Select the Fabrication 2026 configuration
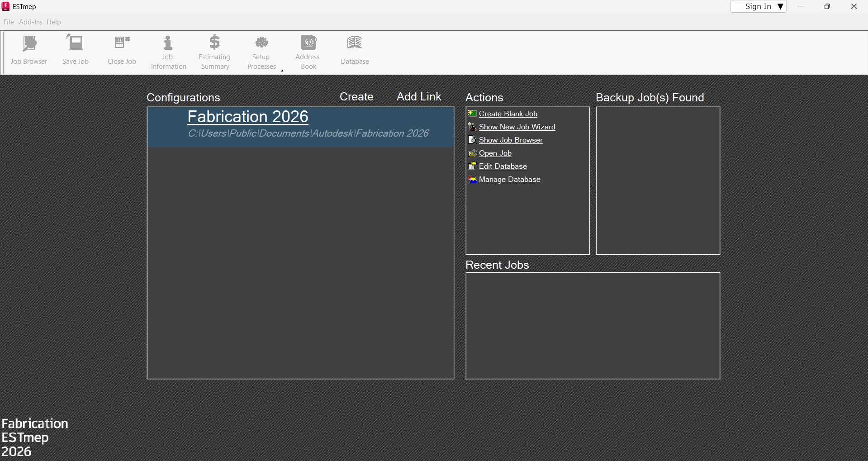This screenshot has width=868, height=461. (x=248, y=117)
